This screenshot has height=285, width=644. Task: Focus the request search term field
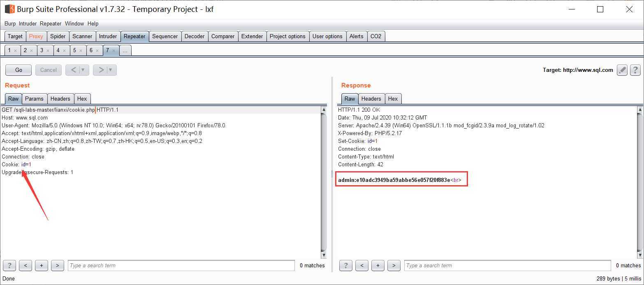point(181,265)
